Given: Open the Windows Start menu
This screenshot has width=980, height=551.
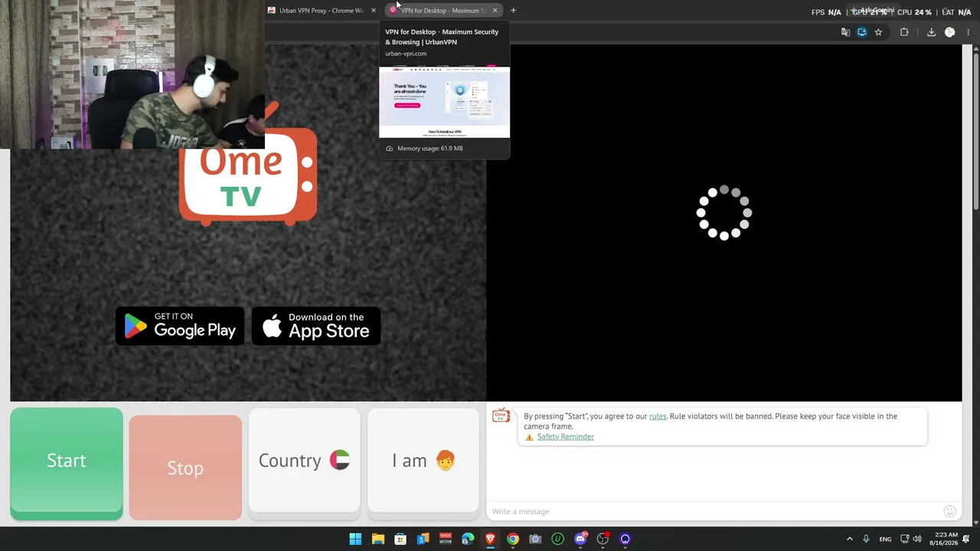Looking at the screenshot, I should (x=355, y=539).
